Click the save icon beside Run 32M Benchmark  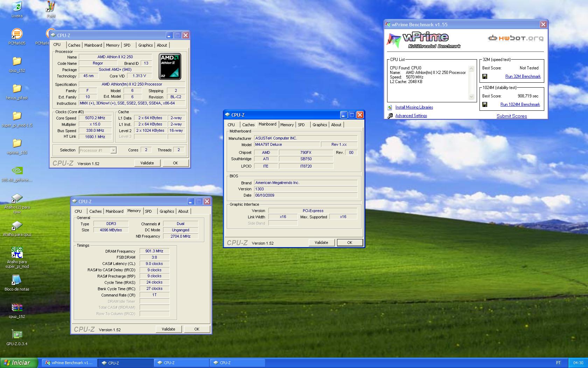coord(485,76)
